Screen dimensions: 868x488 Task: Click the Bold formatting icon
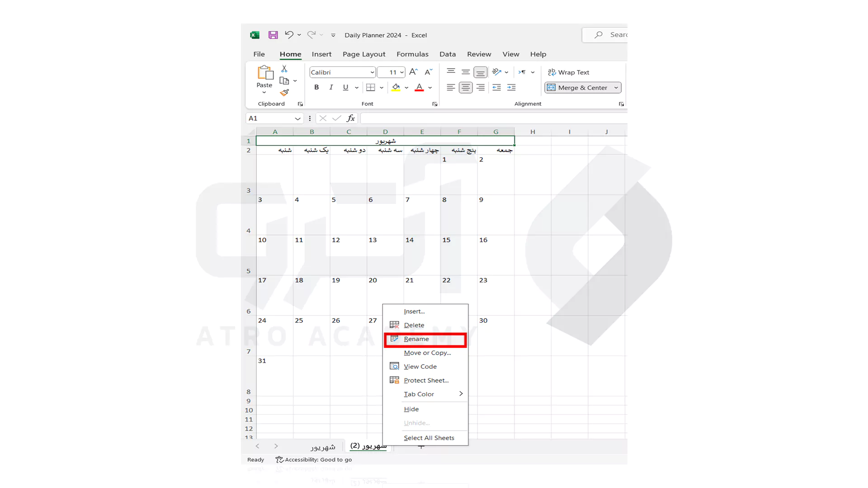316,88
